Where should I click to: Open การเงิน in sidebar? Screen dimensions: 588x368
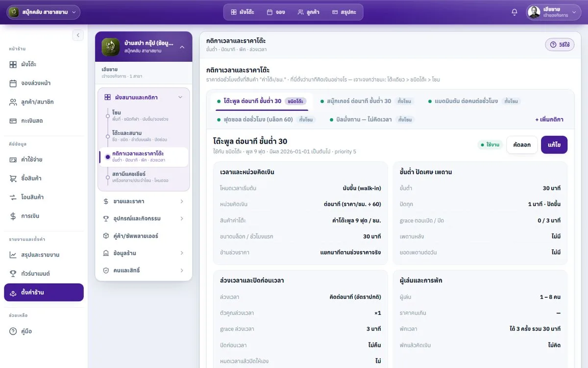coord(44,216)
